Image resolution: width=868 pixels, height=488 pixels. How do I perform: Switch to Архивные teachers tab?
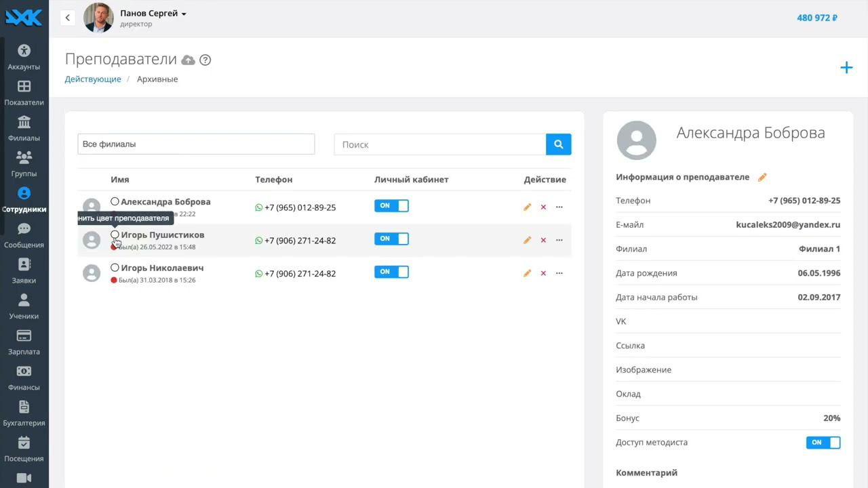point(157,79)
